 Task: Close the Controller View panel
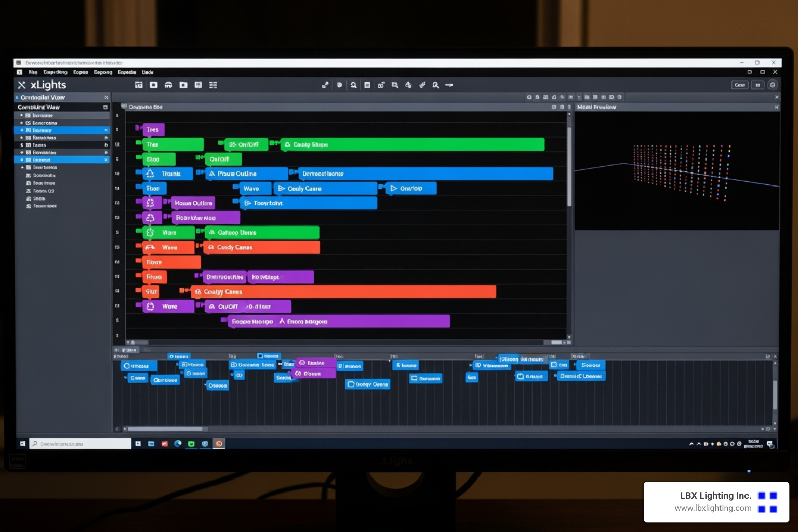click(x=107, y=97)
